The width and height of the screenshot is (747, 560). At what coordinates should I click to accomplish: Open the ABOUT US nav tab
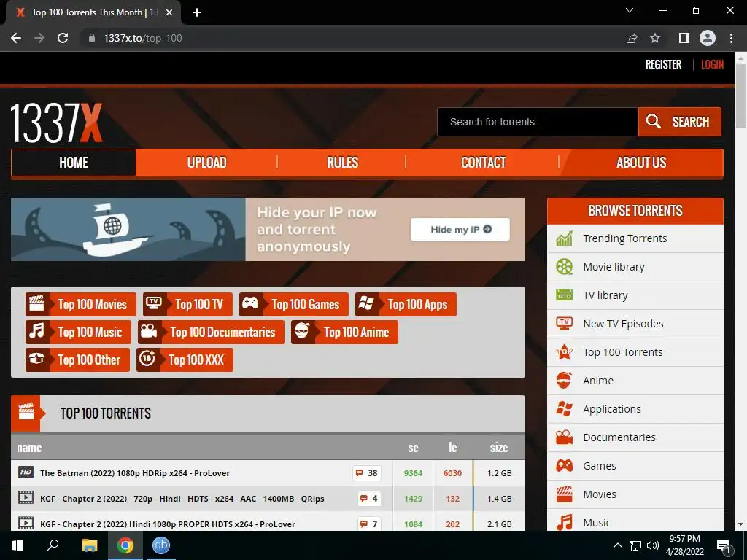(x=641, y=163)
